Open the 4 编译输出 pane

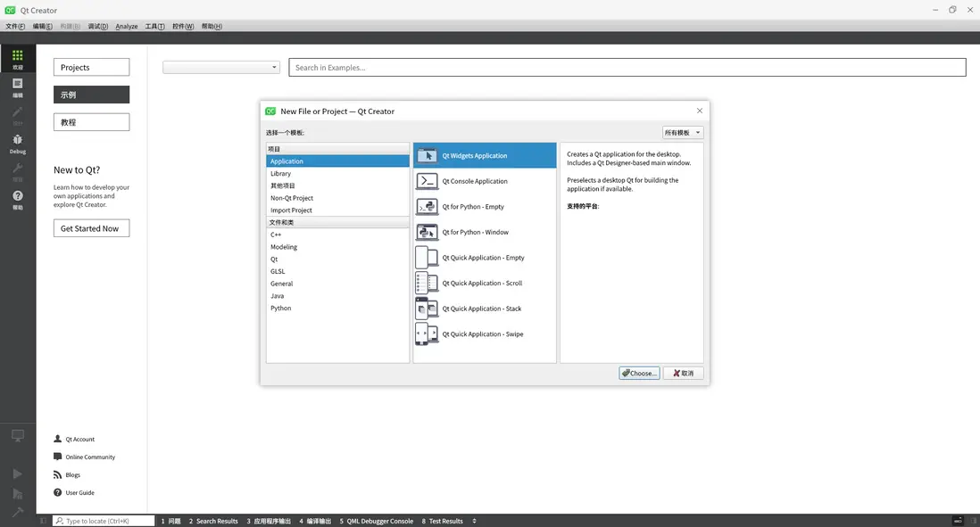[315, 521]
